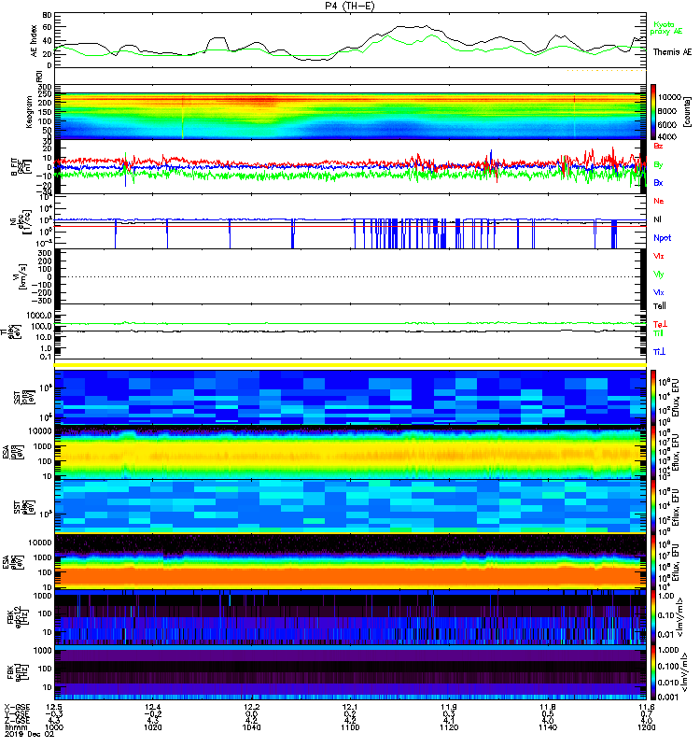
Task: Click the 1000 time label on bottom axis
Action: 54,727
